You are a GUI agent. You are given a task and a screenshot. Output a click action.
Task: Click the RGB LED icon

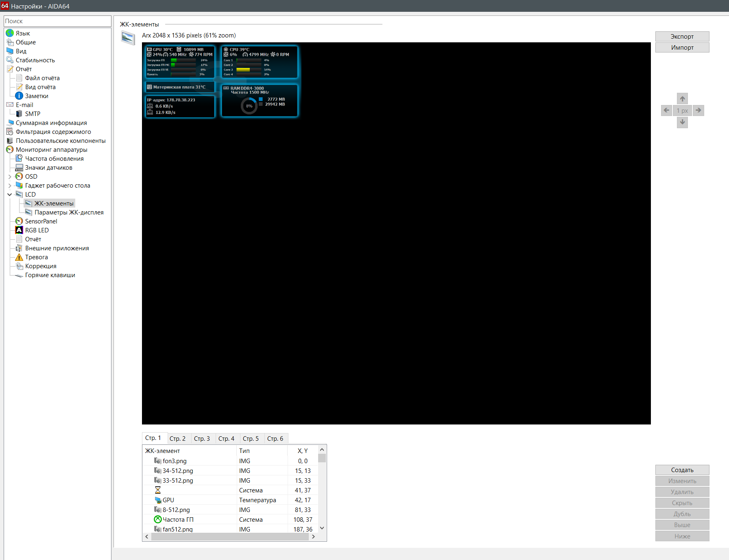pos(19,230)
